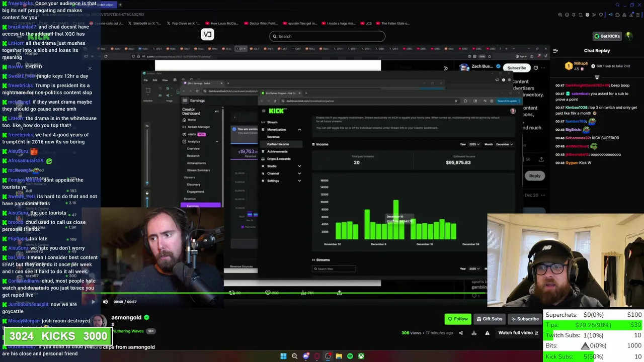
Task: Subscribe to Zach Bus... in video
Action: [x=516, y=68]
